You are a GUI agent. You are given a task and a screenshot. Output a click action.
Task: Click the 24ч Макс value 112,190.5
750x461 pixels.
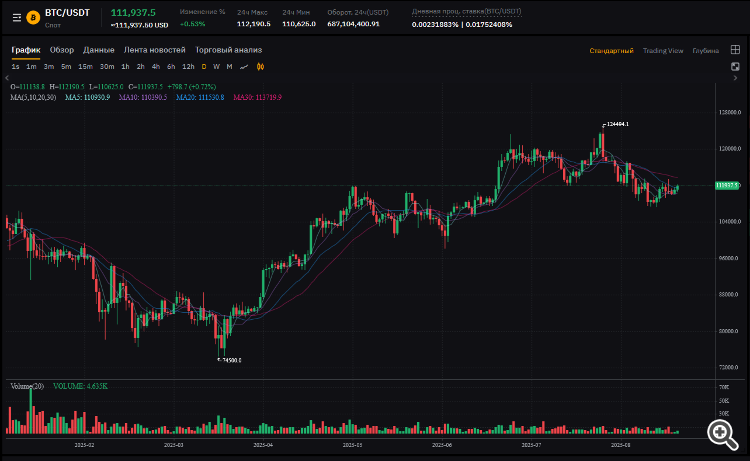click(x=254, y=24)
